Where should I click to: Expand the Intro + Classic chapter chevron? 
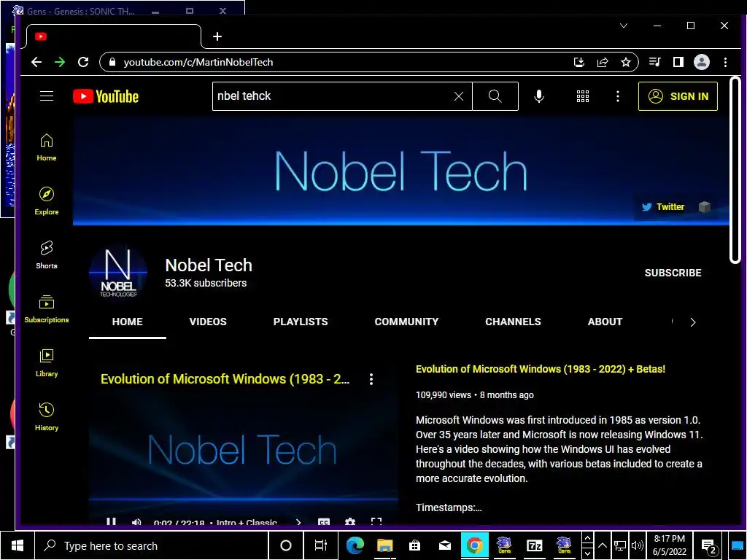click(x=298, y=522)
